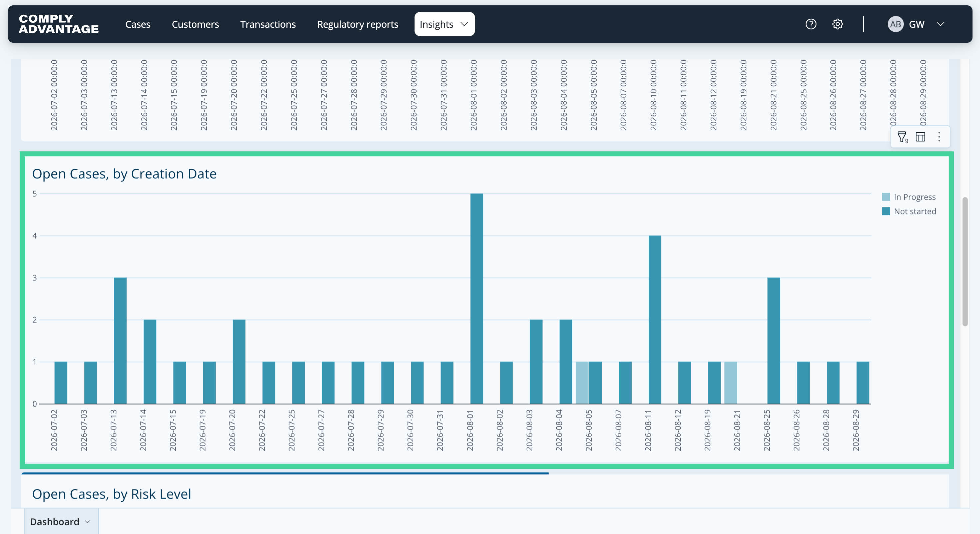Screen dimensions: 980x534
Task: Click the GW username text
Action: pos(916,24)
